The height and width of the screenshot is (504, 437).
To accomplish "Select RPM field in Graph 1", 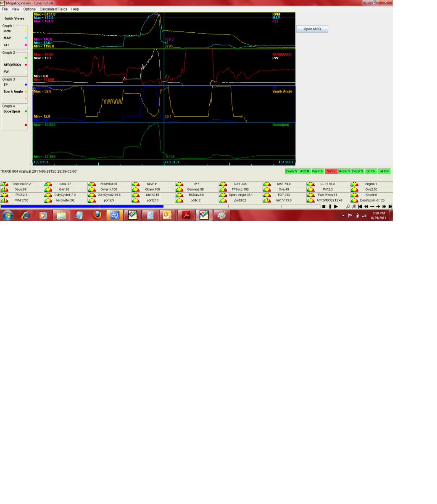I will pyautogui.click(x=7, y=31).
